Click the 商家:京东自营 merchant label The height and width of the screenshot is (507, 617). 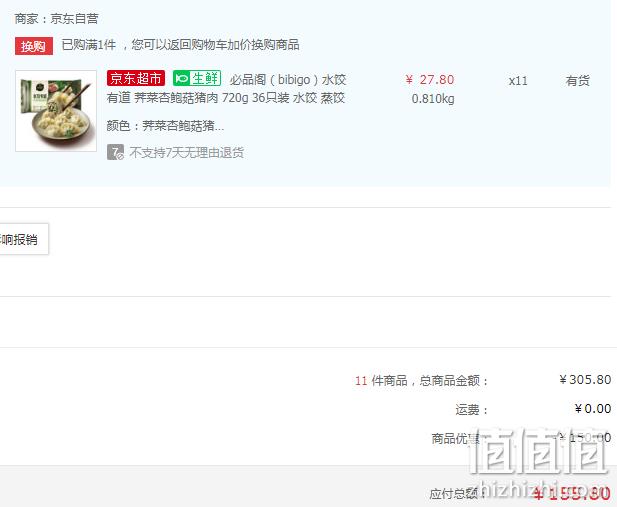coord(56,19)
